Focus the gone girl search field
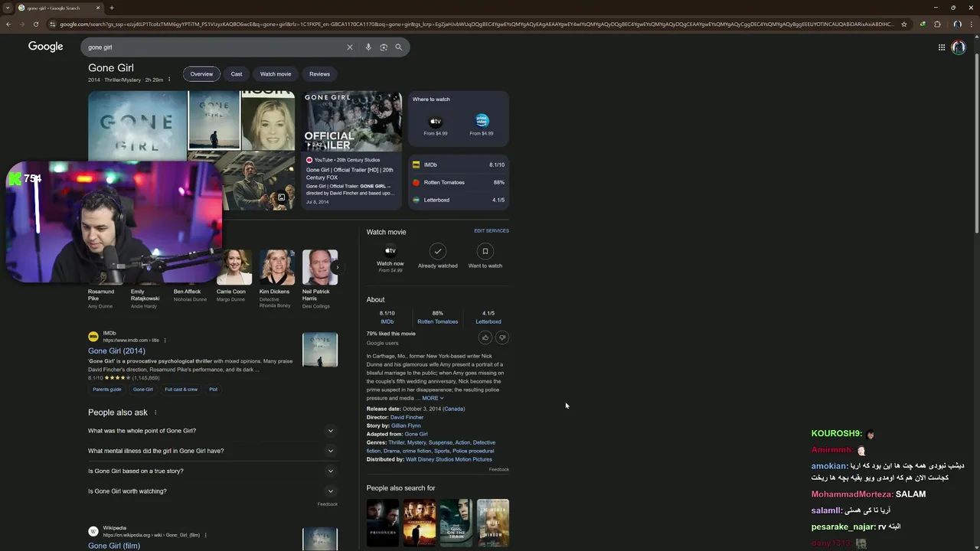The height and width of the screenshot is (551, 980). (214, 47)
